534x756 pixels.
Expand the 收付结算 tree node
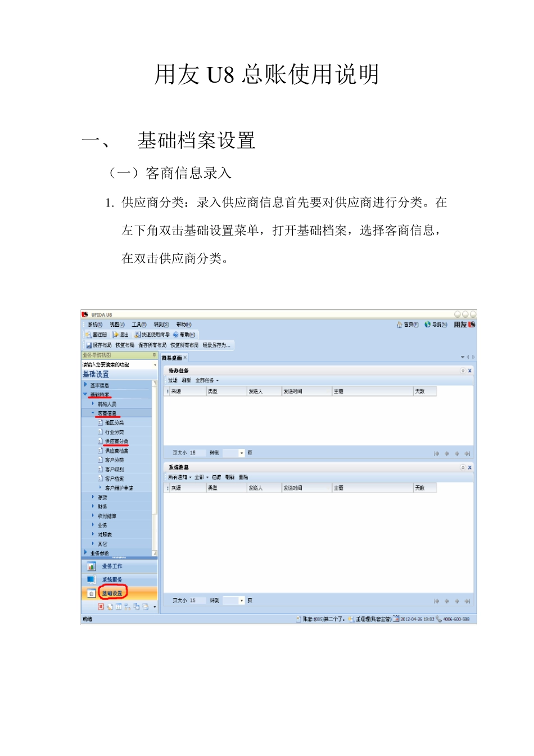pos(93,515)
